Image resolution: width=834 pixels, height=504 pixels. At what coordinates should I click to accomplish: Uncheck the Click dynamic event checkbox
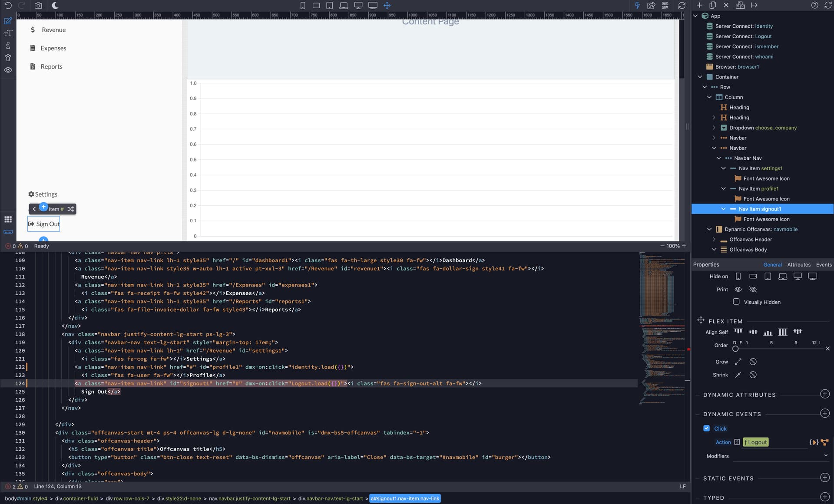coord(706,428)
